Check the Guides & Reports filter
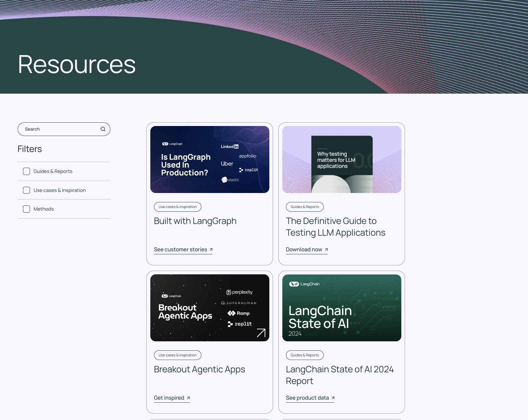Screen dimensions: 528x420 [26, 171]
